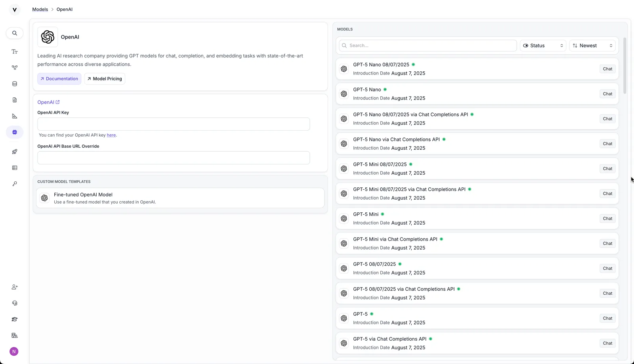Click the models list scrollbar

[625, 66]
